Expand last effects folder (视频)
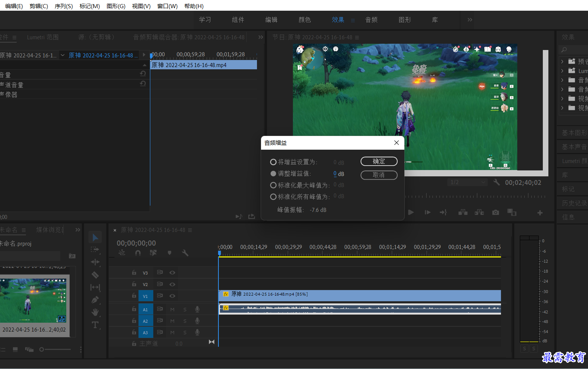 (x=562, y=108)
